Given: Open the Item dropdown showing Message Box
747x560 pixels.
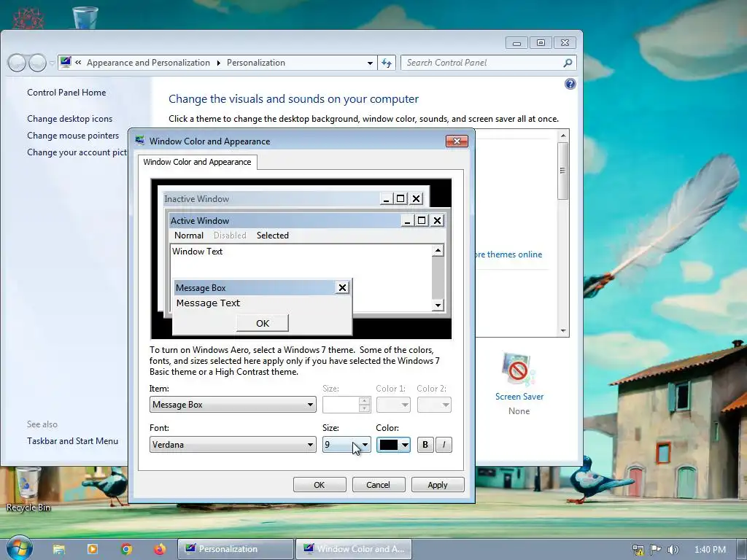Looking at the screenshot, I should [233, 405].
